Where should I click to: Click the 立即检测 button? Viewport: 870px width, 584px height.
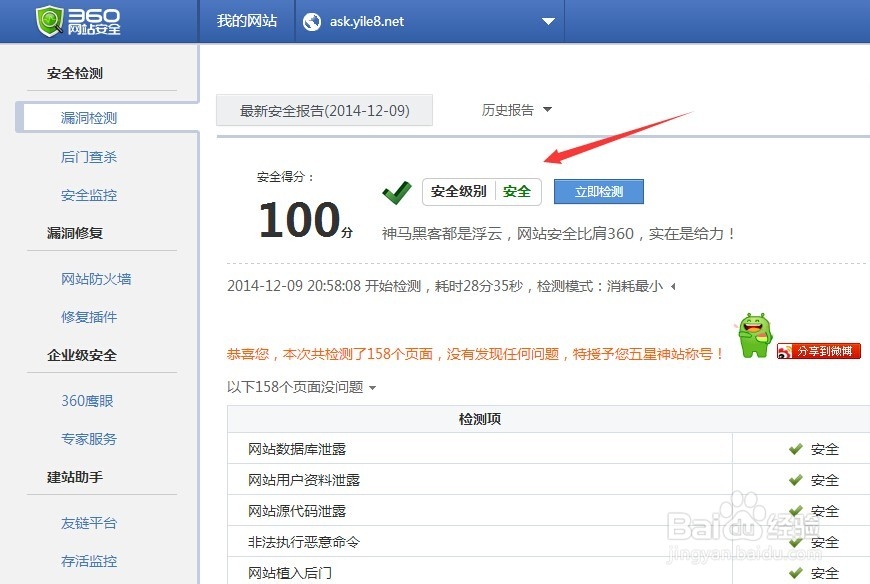[598, 191]
